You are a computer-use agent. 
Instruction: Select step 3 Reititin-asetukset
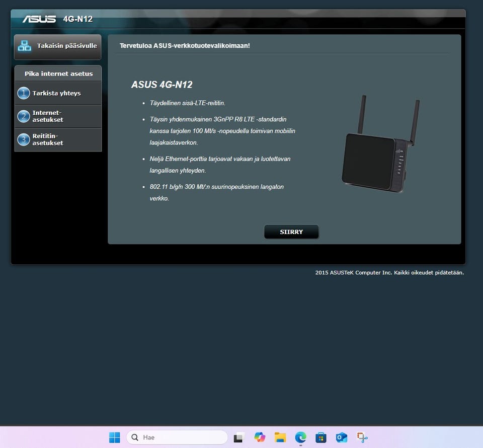tap(58, 139)
